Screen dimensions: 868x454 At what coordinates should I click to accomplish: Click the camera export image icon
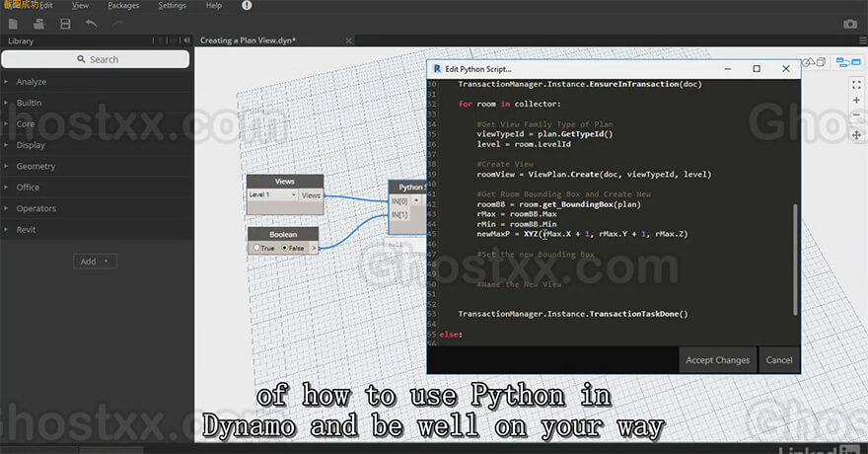(x=850, y=24)
